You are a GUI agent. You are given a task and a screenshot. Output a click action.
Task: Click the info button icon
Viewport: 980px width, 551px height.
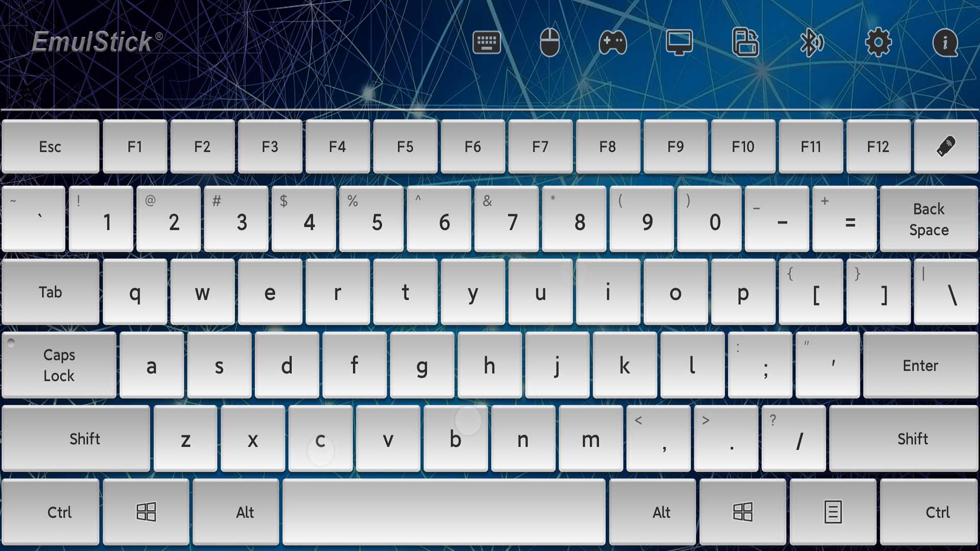tap(944, 42)
